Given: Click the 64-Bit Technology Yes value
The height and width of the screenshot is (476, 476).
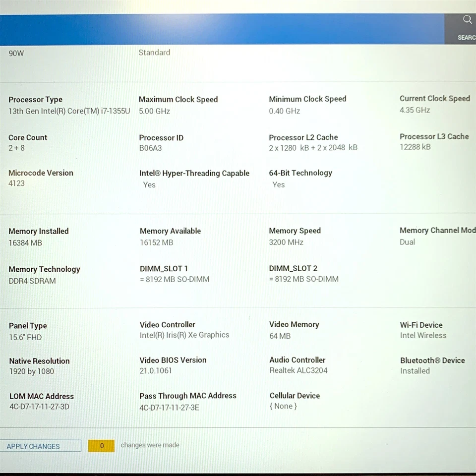Looking at the screenshot, I should 279,184.
